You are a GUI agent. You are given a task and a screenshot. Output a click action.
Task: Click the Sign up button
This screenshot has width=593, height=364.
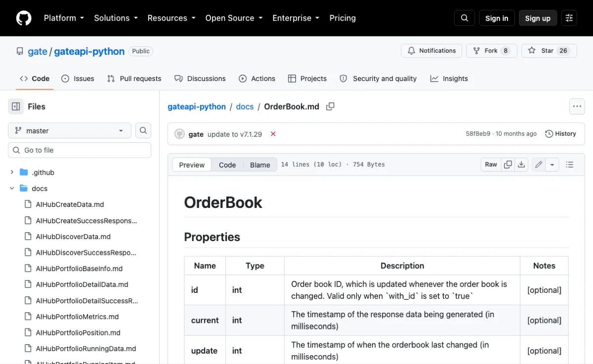point(538,18)
